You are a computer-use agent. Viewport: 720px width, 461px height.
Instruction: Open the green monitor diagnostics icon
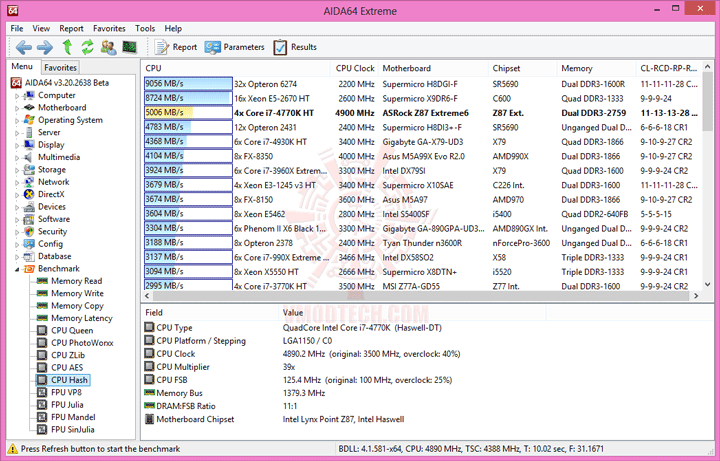coord(129,47)
